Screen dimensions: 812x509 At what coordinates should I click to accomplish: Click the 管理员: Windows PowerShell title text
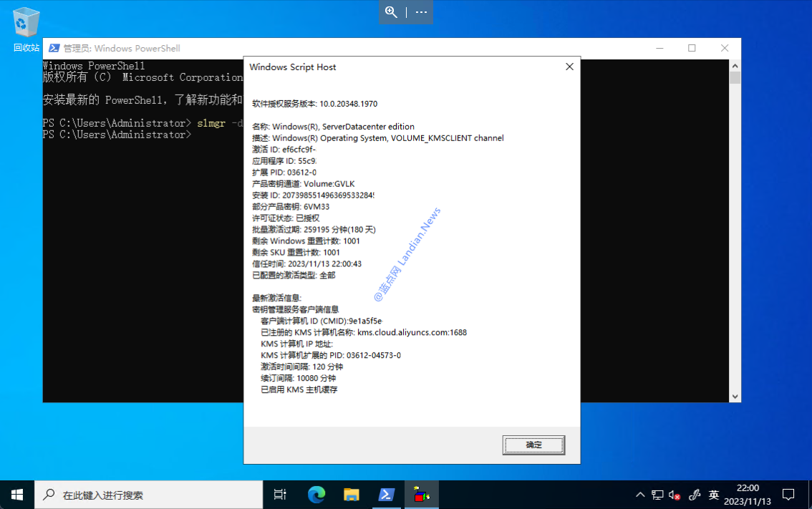tap(122, 48)
